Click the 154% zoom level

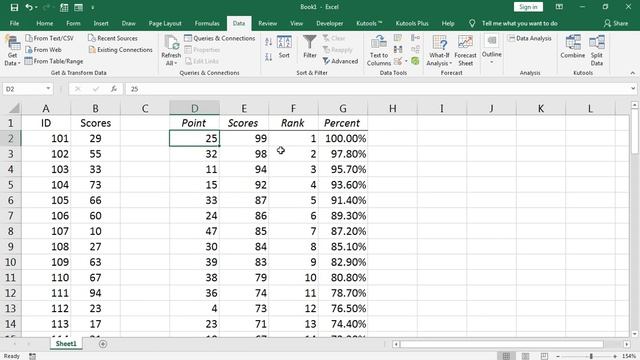[x=629, y=356]
